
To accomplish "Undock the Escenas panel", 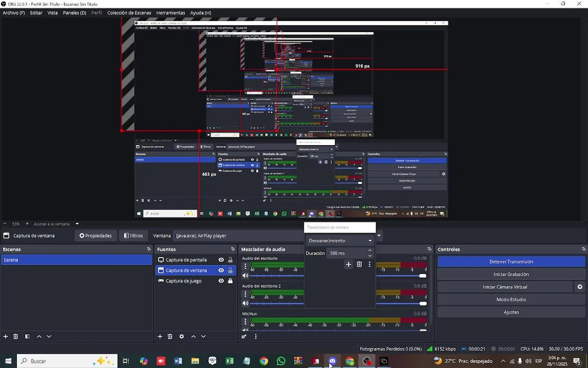I will click(149, 249).
